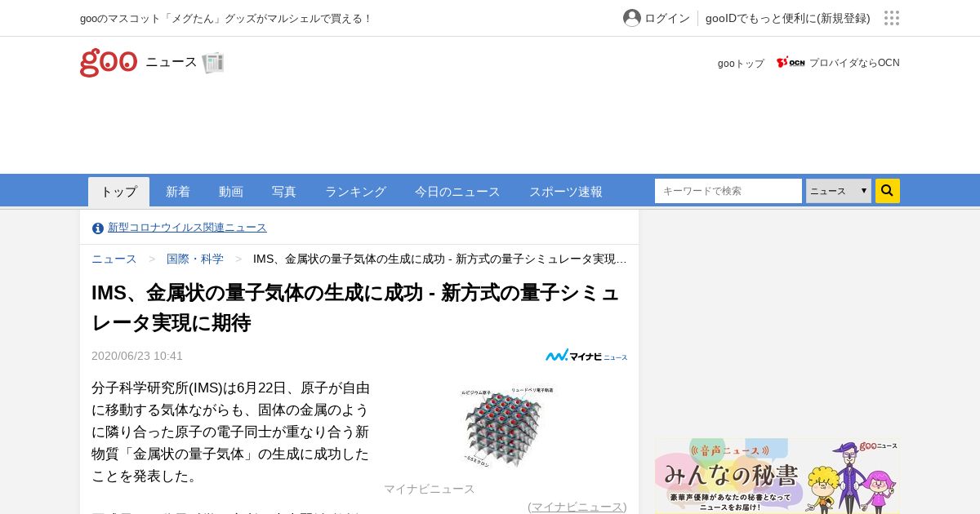Viewport: 980px width, 514px height.
Task: Click the マイナビニュース caption under image
Action: tap(430, 489)
